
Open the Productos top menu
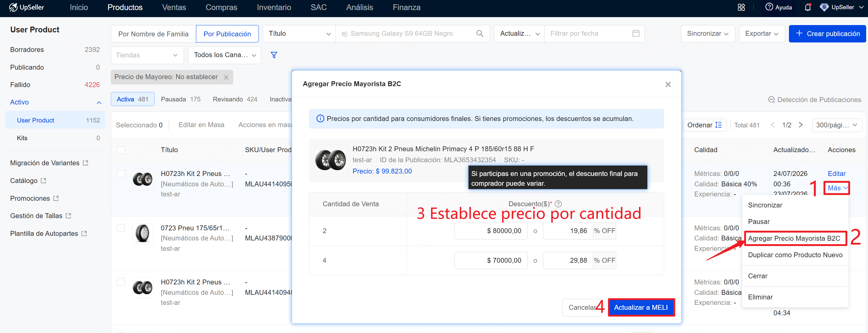[x=125, y=7]
